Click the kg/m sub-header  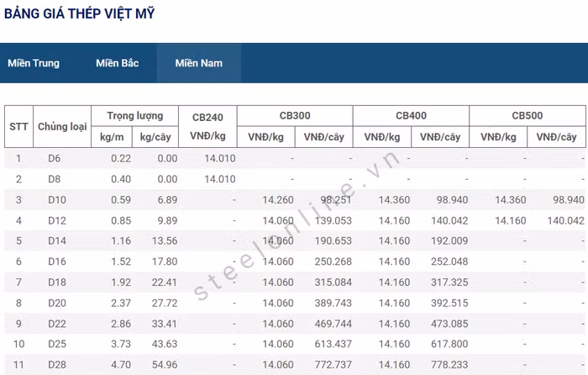coord(113,137)
